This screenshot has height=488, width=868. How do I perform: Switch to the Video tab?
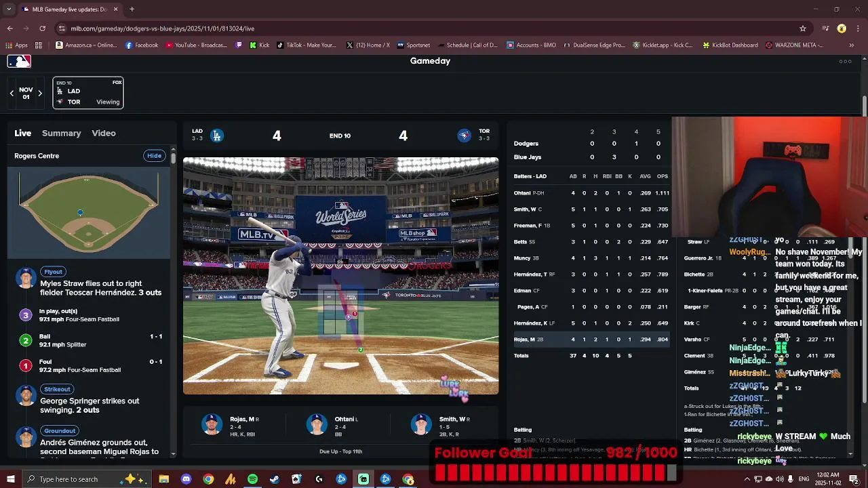coord(104,134)
